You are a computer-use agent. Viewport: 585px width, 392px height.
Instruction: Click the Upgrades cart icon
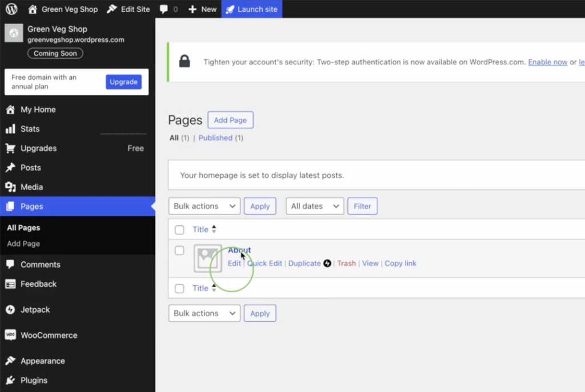coord(10,148)
